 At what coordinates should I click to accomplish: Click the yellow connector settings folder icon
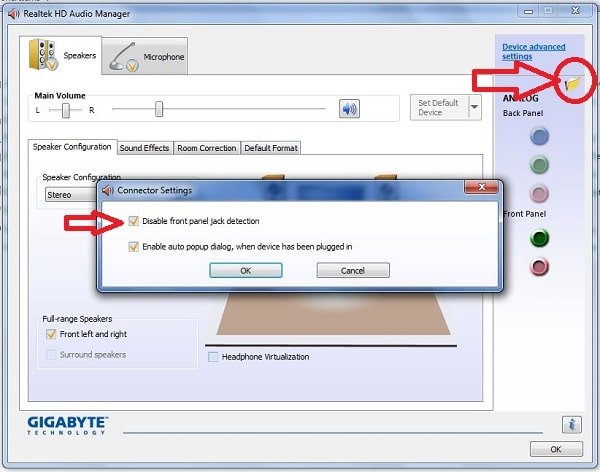pos(572,85)
